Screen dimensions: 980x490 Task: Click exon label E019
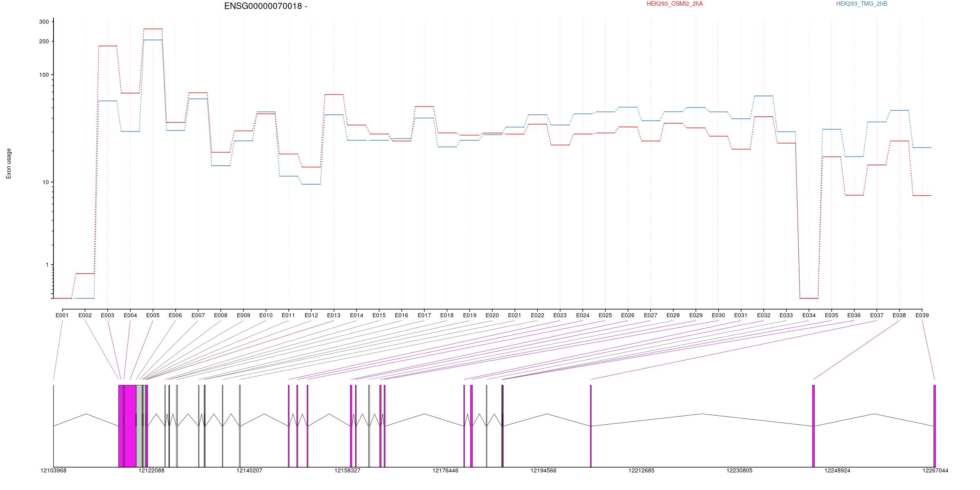pos(470,315)
